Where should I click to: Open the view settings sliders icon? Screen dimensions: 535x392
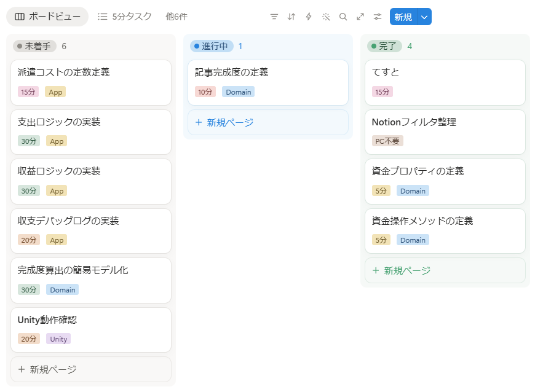point(378,17)
